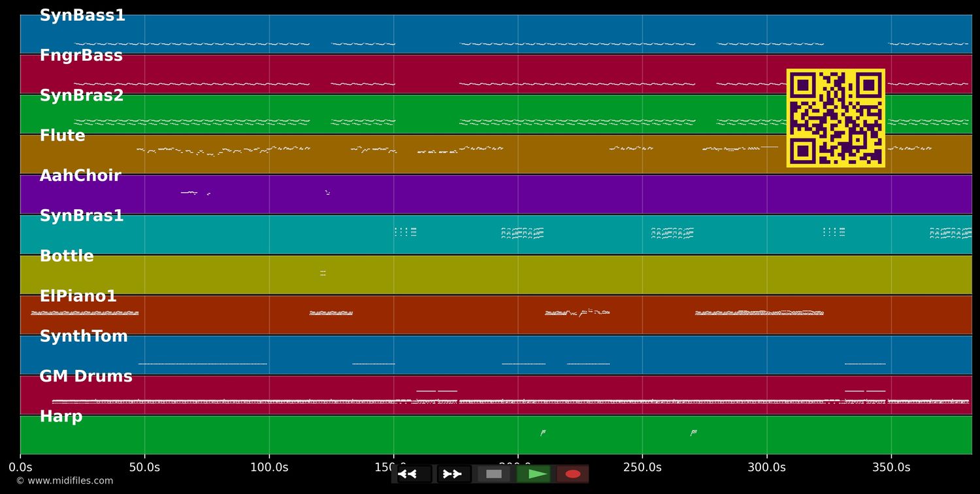Click the SynthTom track name
This screenshot has width=980, height=494.
pos(84,337)
